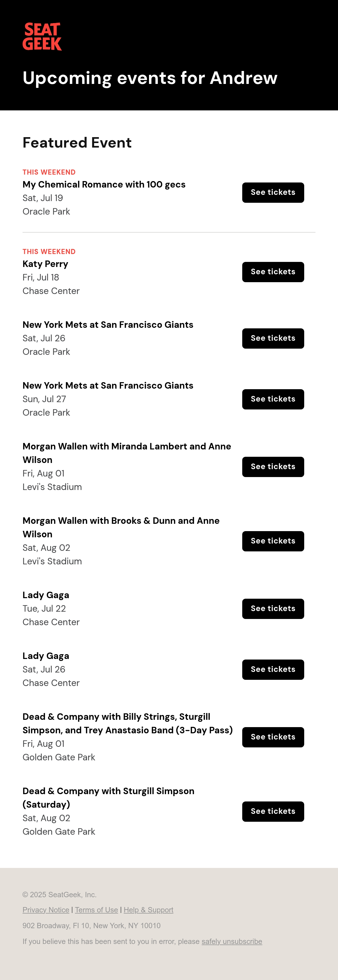The width and height of the screenshot is (338, 980).
Task: Click the SeatGeek logo
Action: tap(42, 37)
